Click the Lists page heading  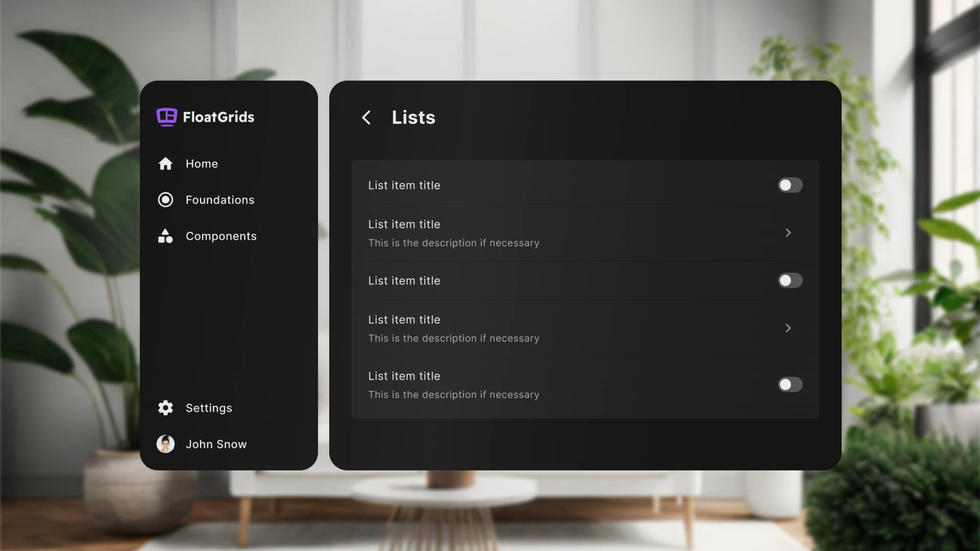click(x=413, y=118)
